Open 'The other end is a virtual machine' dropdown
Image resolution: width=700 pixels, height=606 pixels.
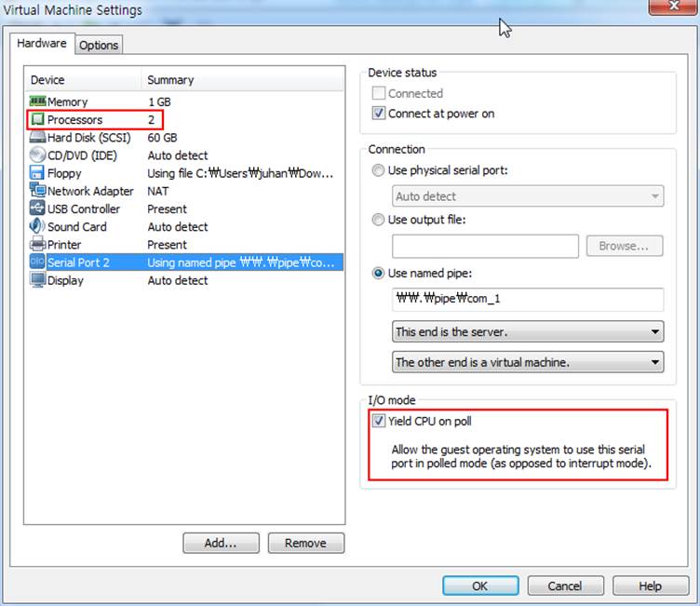(528, 362)
